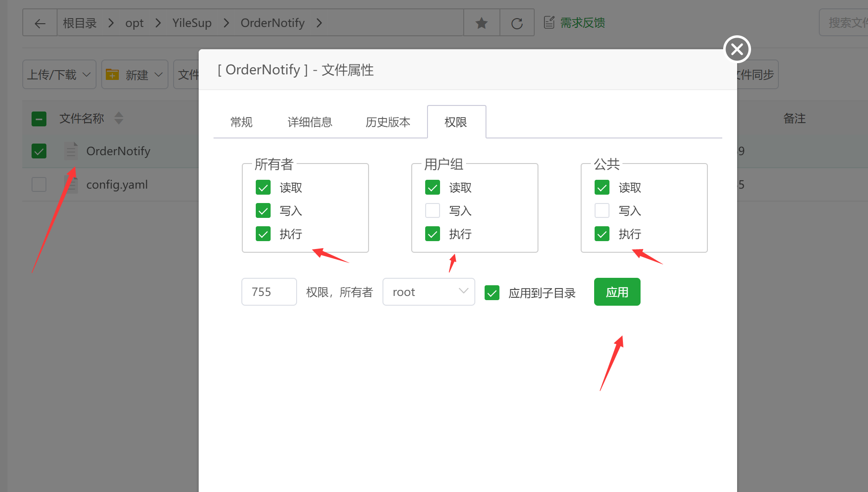868x492 pixels.
Task: Click the OrderNotify file icon
Action: pyautogui.click(x=71, y=151)
